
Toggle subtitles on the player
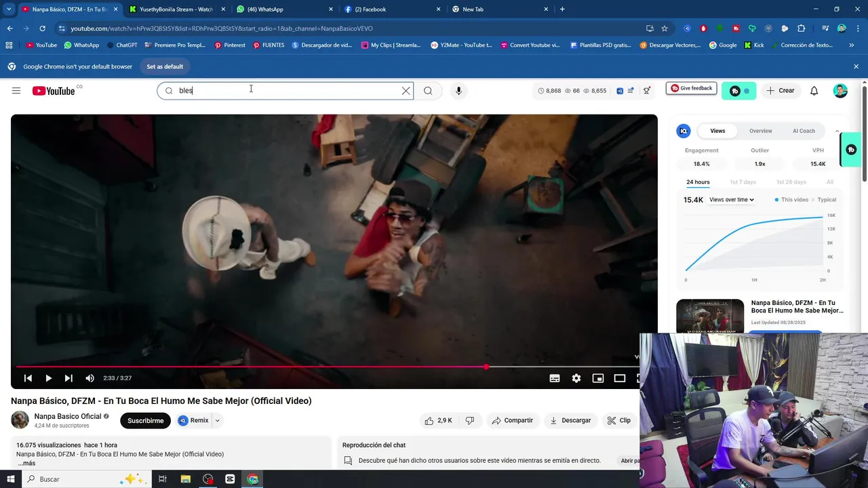tap(555, 378)
